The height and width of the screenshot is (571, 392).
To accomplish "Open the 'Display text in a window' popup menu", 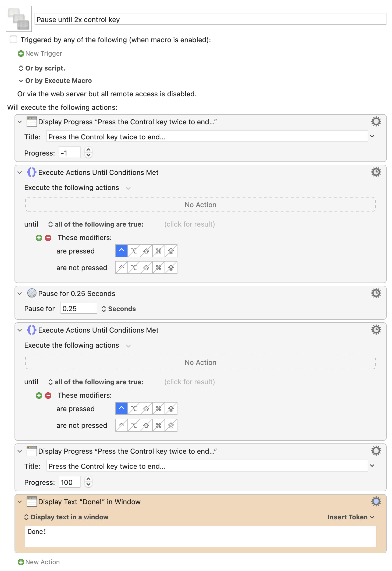I will pyautogui.click(x=66, y=517).
